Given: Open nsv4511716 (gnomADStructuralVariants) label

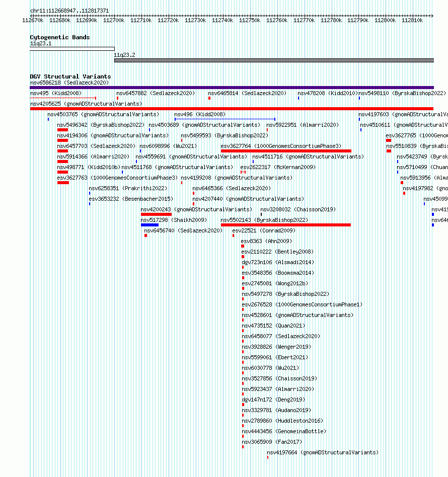Looking at the screenshot, I should click(x=308, y=157).
